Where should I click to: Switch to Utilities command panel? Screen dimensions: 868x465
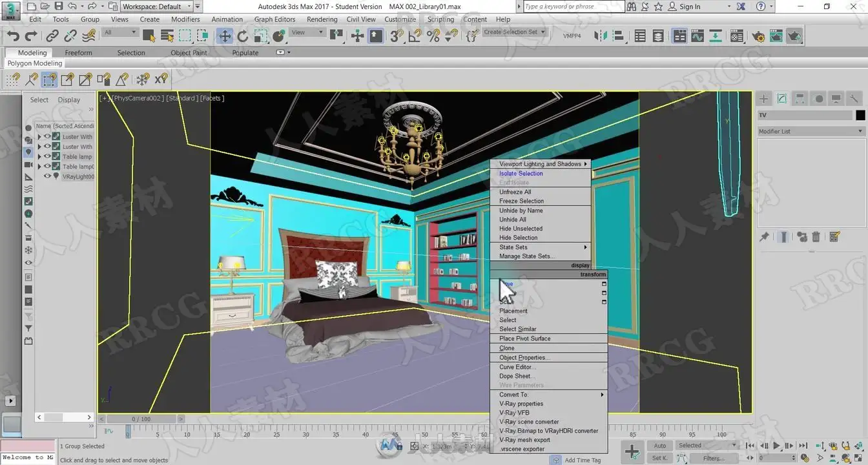[854, 99]
